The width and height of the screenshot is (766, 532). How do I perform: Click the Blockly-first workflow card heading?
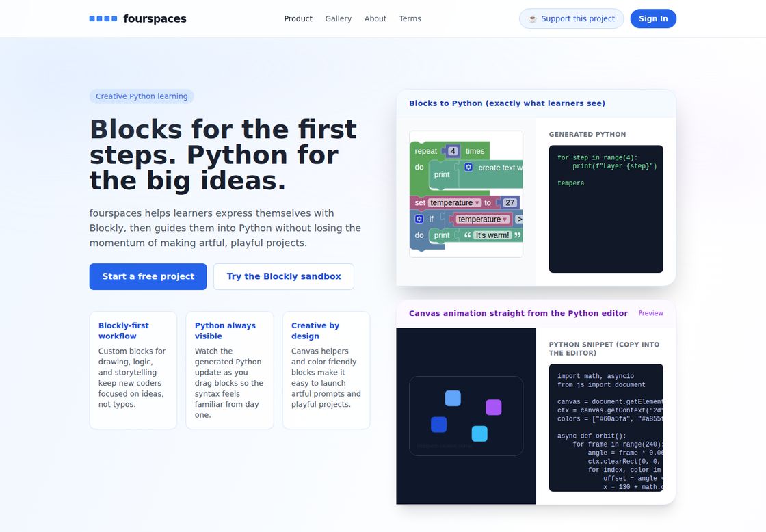click(x=124, y=331)
